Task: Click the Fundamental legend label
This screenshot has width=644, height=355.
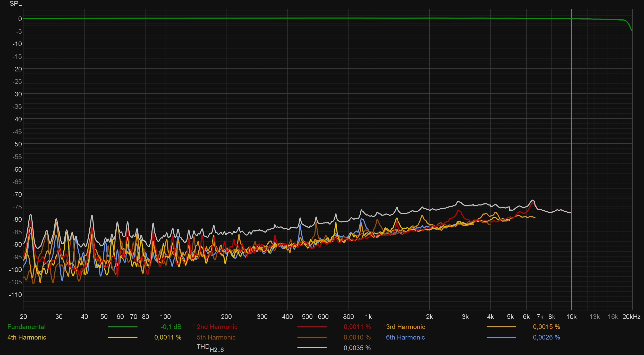Action: (x=27, y=327)
